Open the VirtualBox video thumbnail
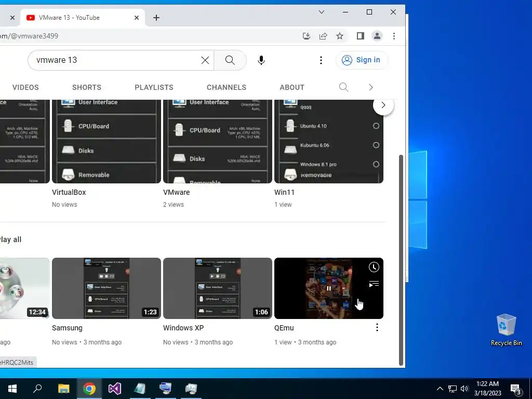The height and width of the screenshot is (399, 532). pyautogui.click(x=107, y=141)
